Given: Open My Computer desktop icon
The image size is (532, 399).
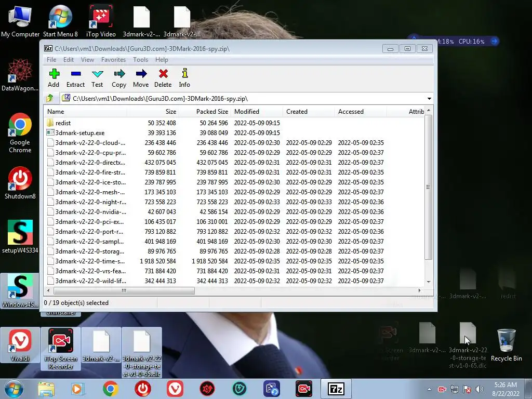Looking at the screenshot, I should 20,21.
